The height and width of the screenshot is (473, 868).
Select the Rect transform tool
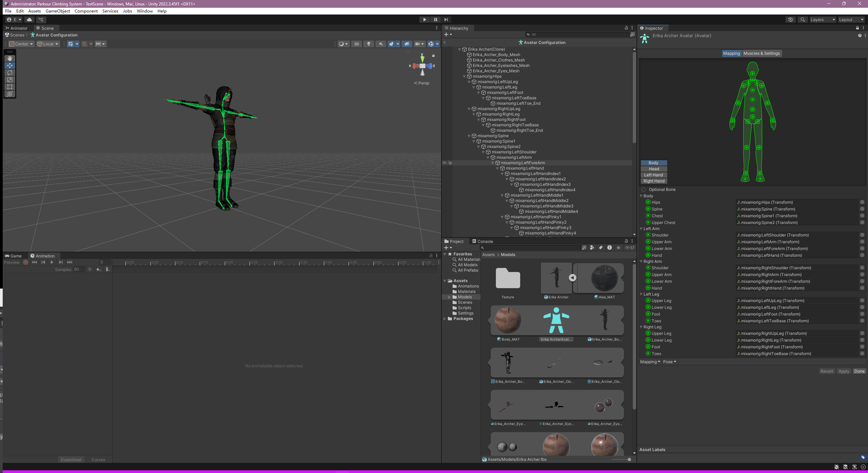[x=10, y=87]
